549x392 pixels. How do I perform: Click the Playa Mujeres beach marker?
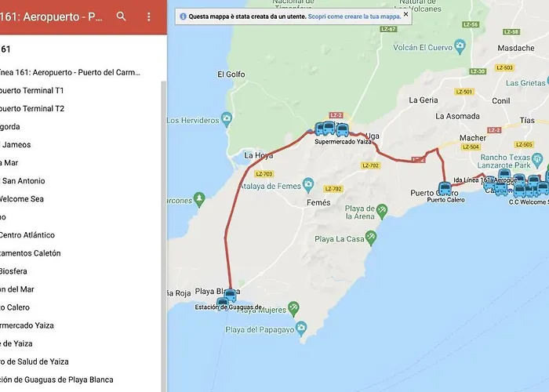tap(293, 308)
